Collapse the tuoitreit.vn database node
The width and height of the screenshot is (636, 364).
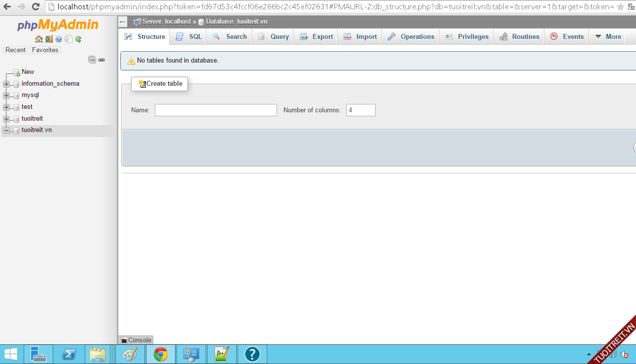6,131
